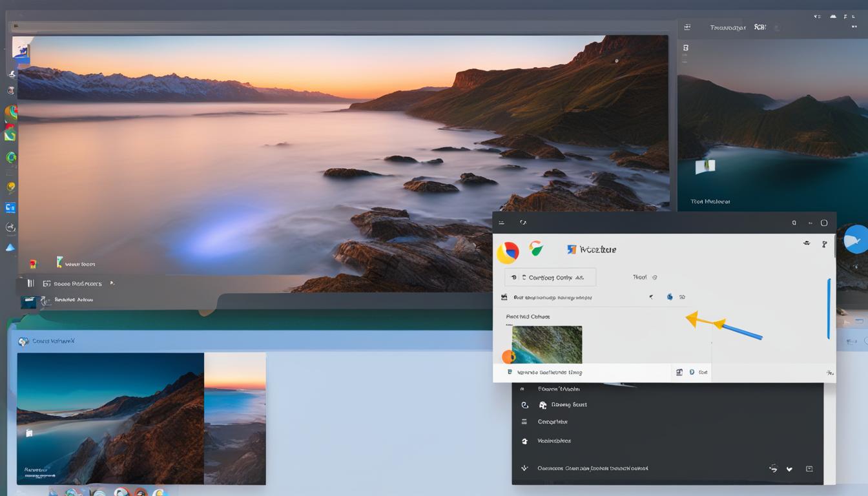
Task: Click the square icon left of the D icon
Action: click(x=679, y=373)
